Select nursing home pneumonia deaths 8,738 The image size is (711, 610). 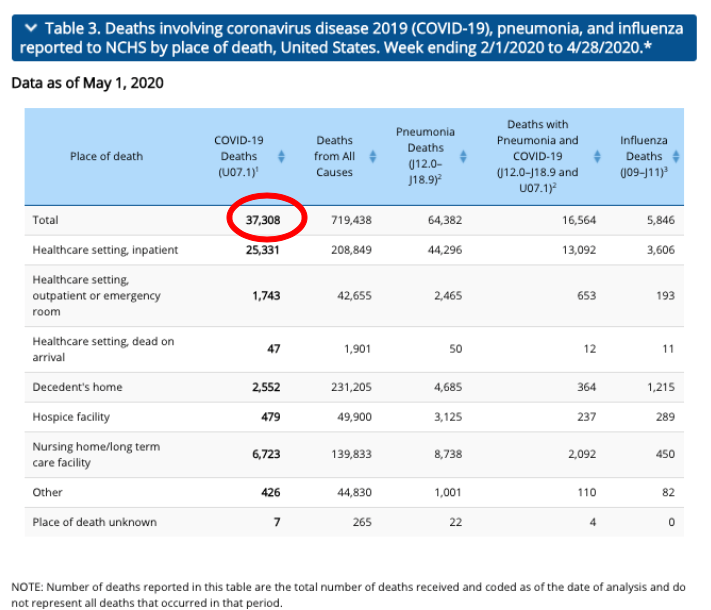point(448,454)
